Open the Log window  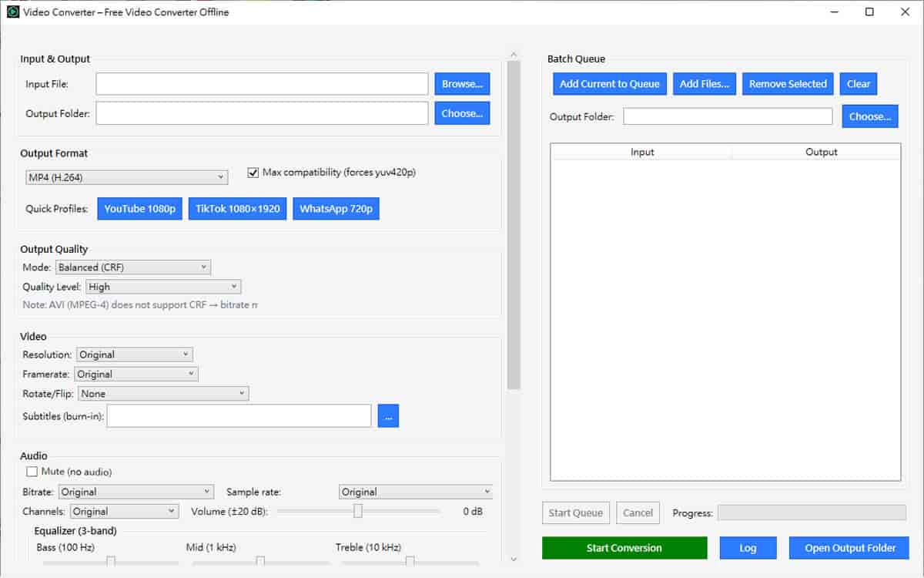tap(748, 548)
